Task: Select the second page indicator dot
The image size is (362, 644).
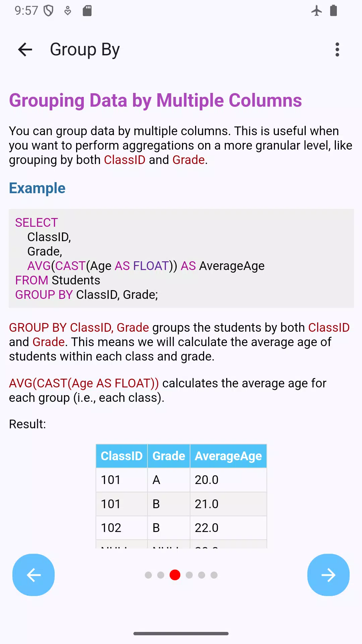Action: pos(161,575)
